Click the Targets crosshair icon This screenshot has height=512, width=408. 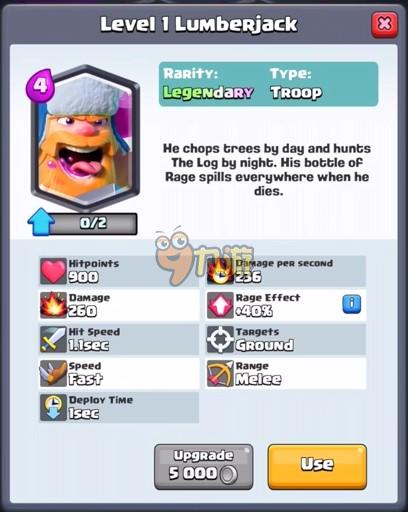[220, 339]
